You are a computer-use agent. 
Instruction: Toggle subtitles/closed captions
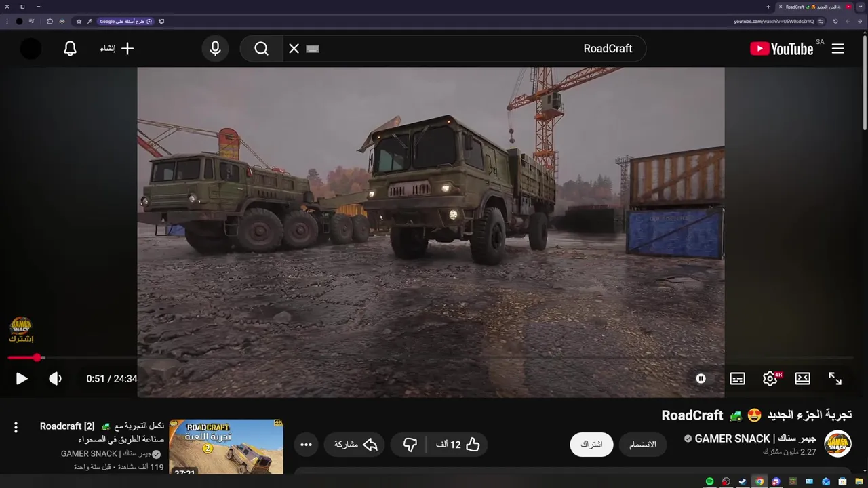(x=737, y=379)
